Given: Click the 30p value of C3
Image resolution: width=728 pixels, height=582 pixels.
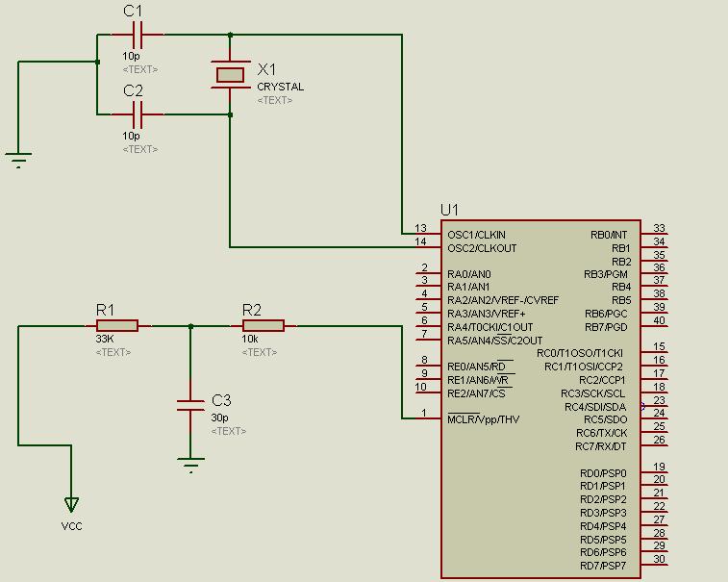Looking at the screenshot, I should tap(219, 418).
